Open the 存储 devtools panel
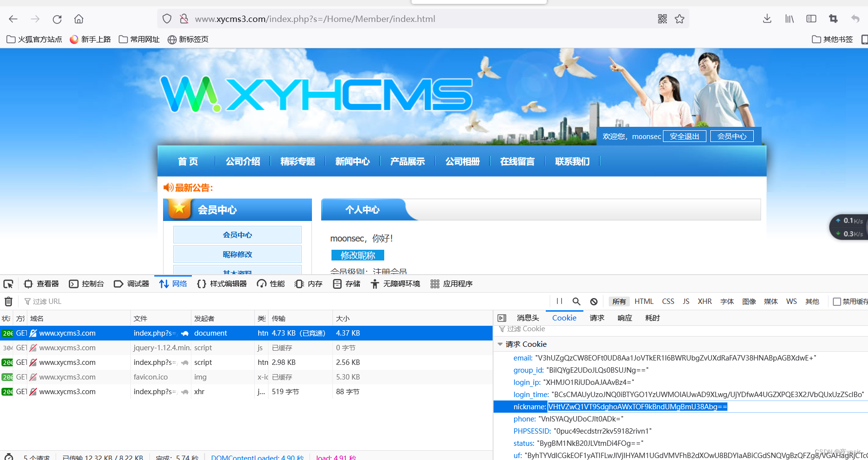The image size is (868, 460). [346, 283]
